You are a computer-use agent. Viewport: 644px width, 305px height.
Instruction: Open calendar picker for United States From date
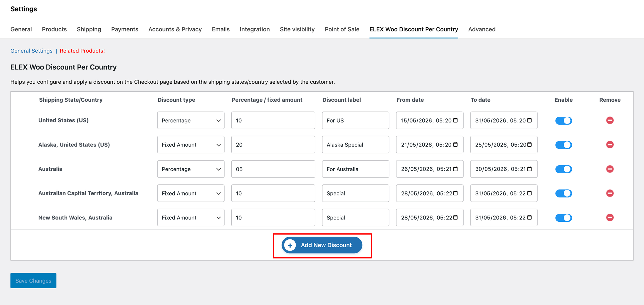coord(455,120)
